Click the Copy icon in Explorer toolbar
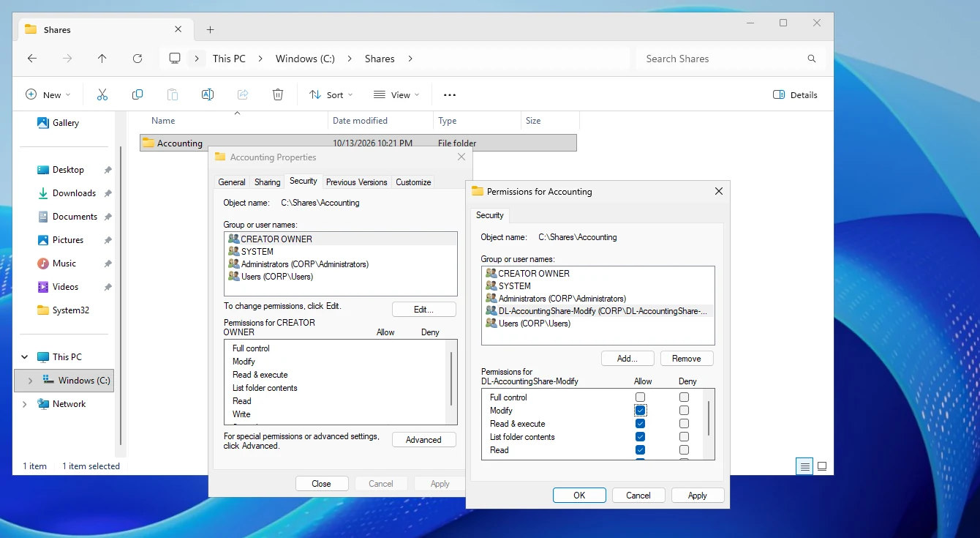This screenshot has width=980, height=538. (137, 94)
